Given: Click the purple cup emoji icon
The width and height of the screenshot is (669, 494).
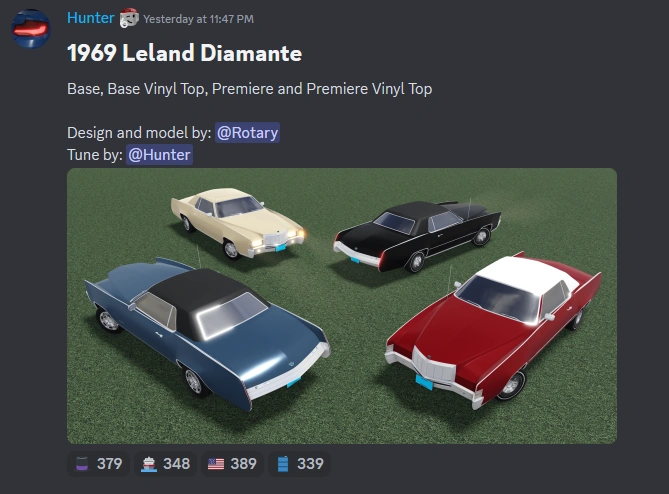Looking at the screenshot, I should 82,464.
